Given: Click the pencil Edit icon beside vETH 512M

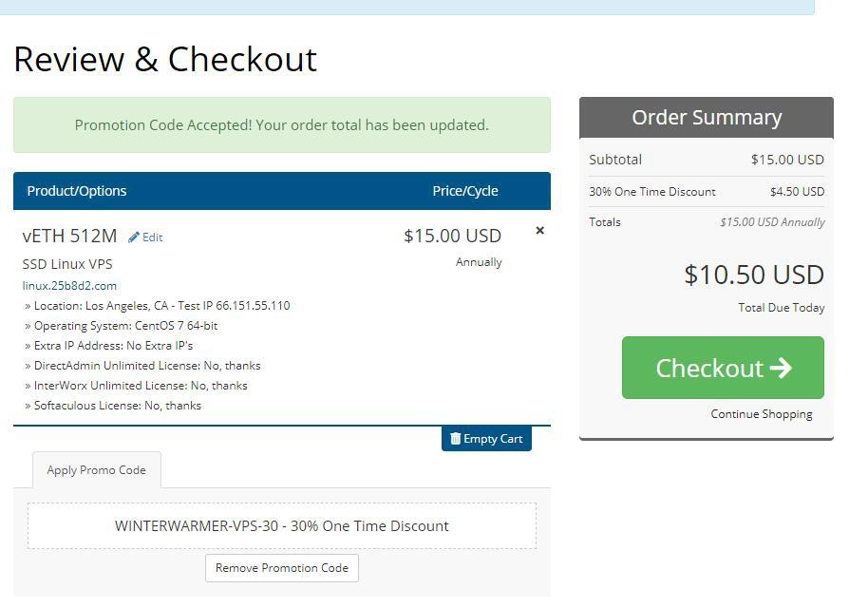Looking at the screenshot, I should tap(133, 237).
